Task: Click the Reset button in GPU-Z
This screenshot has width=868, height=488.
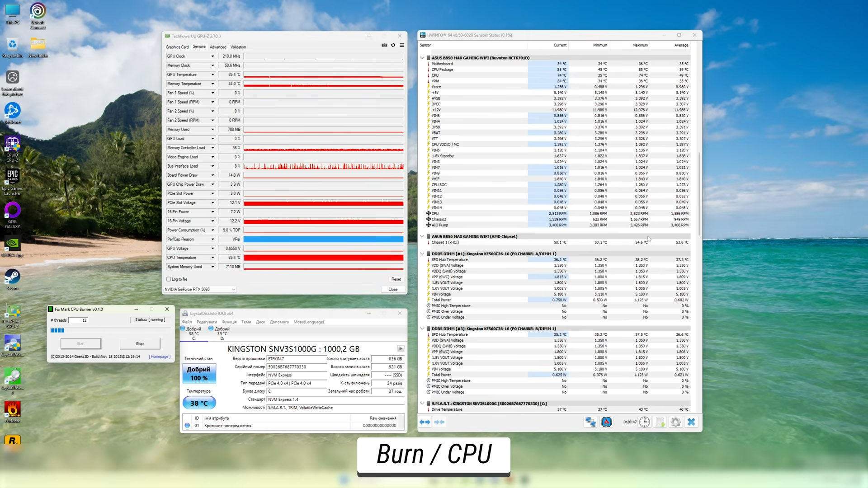Action: click(x=396, y=279)
